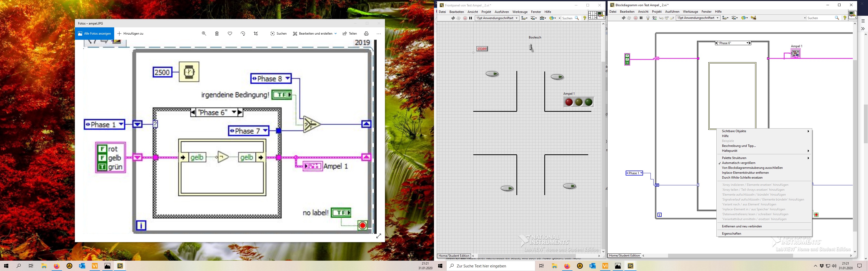Open the notification center in the taskbar
This screenshot has height=271, width=868.
pyautogui.click(x=859, y=266)
